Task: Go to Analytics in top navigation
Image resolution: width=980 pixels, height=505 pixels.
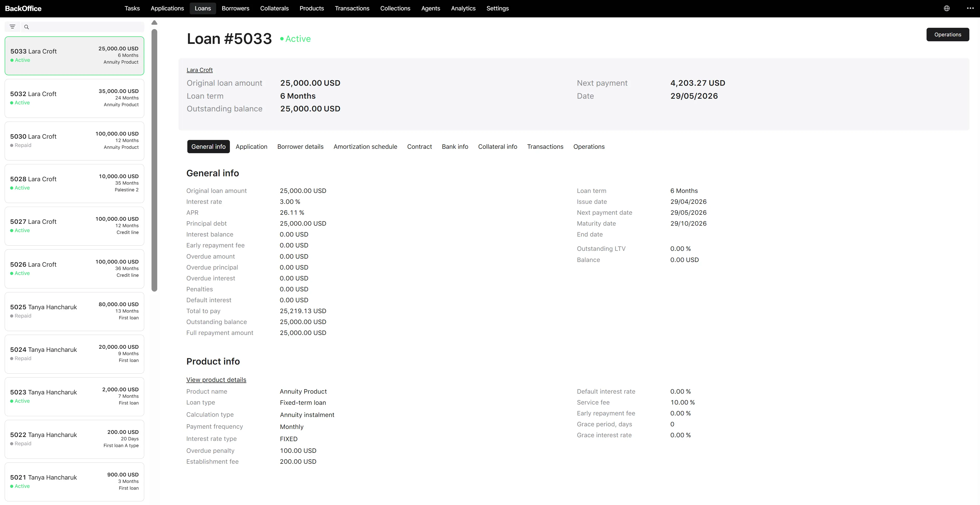Action: [x=463, y=8]
